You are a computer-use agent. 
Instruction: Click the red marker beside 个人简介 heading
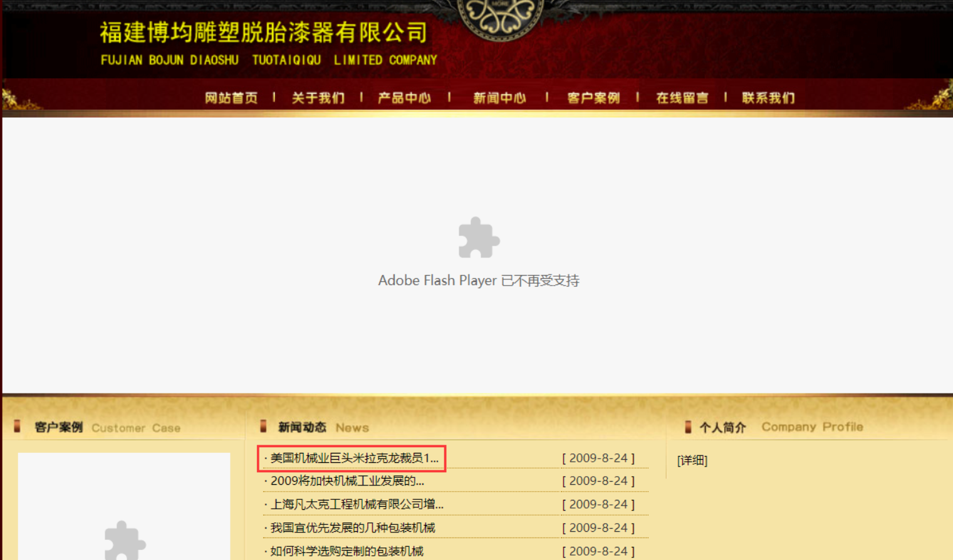[688, 427]
